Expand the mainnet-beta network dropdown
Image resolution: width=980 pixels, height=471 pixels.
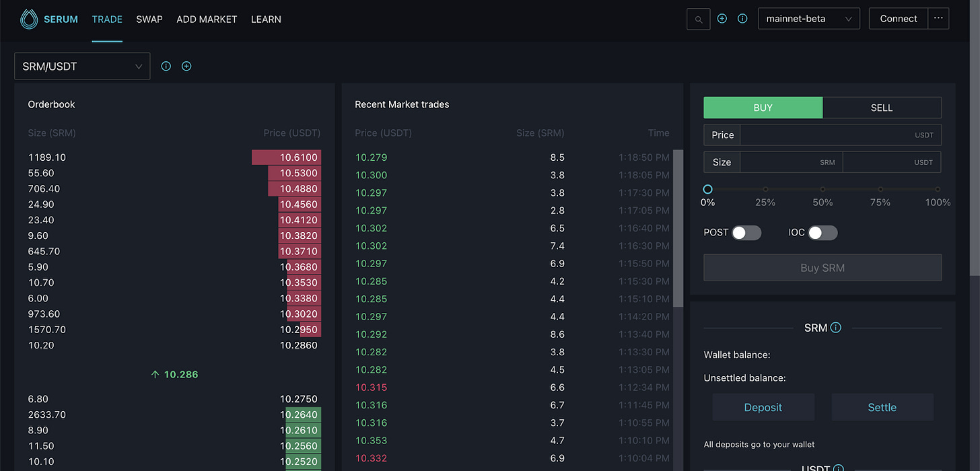tap(809, 19)
